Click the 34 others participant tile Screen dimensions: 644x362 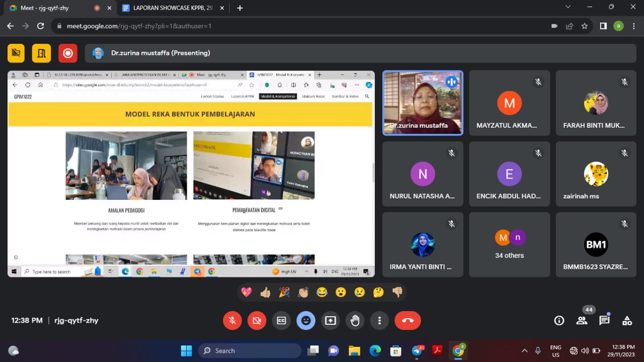point(509,244)
